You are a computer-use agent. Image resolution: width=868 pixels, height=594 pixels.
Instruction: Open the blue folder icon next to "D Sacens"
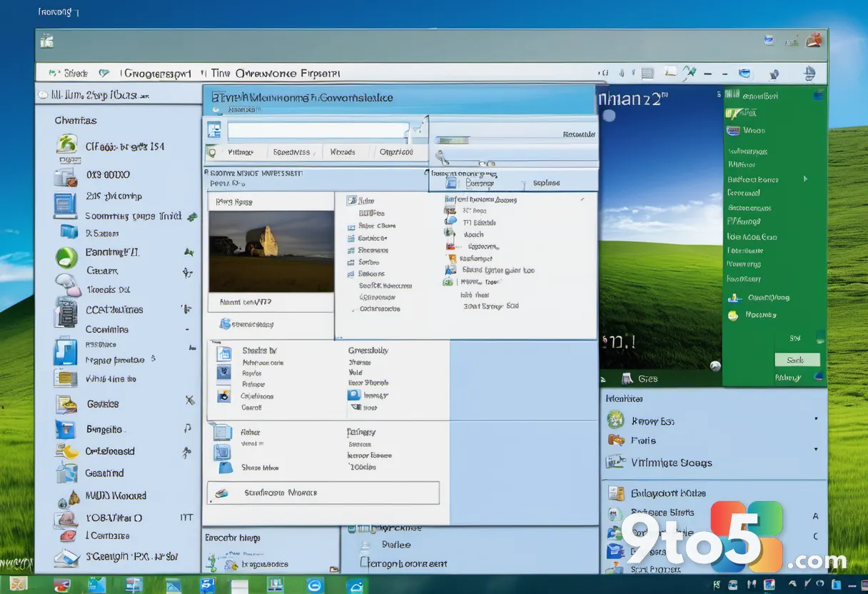click(69, 231)
